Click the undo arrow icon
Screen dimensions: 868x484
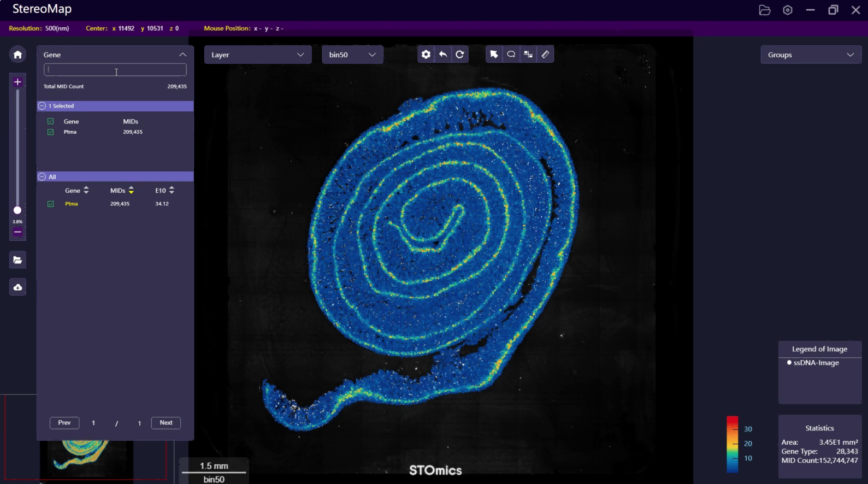point(443,55)
